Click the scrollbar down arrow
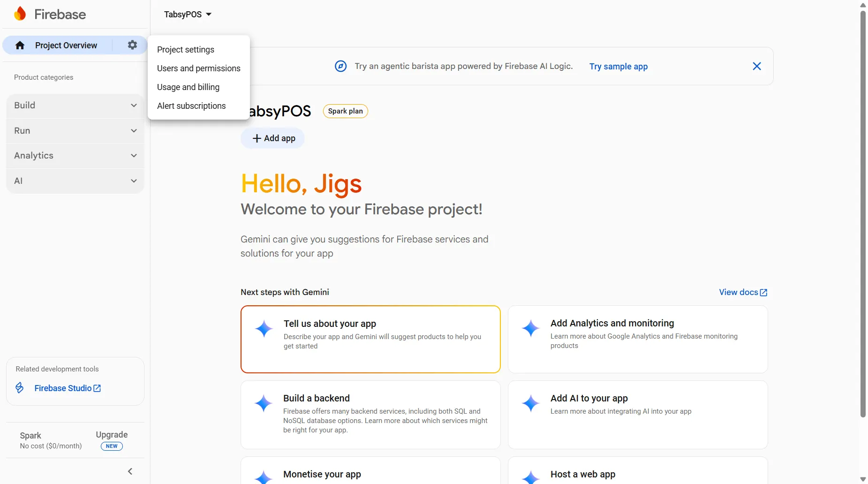The image size is (868, 484). pyautogui.click(x=863, y=479)
